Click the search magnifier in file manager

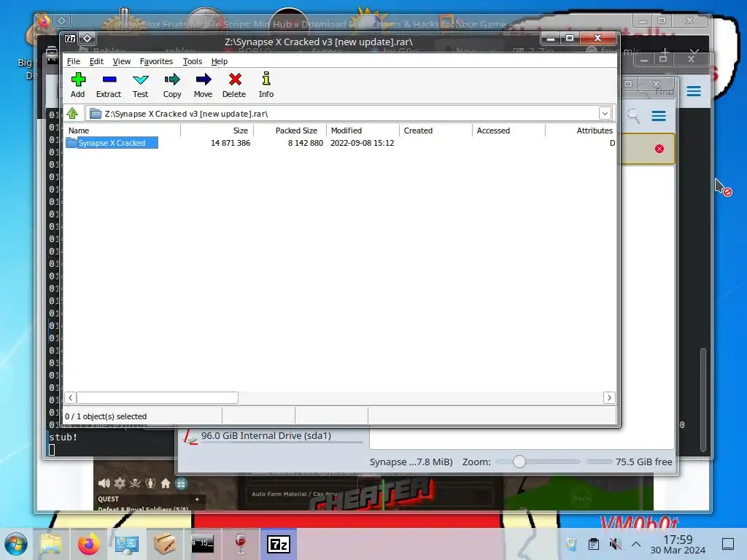633,116
